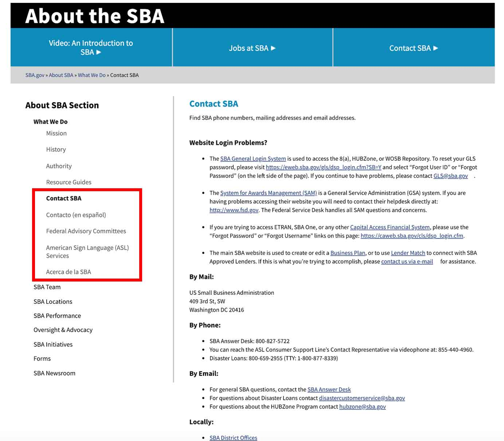
Task: Select Oversight & Advocacy sidebar item
Action: (63, 330)
